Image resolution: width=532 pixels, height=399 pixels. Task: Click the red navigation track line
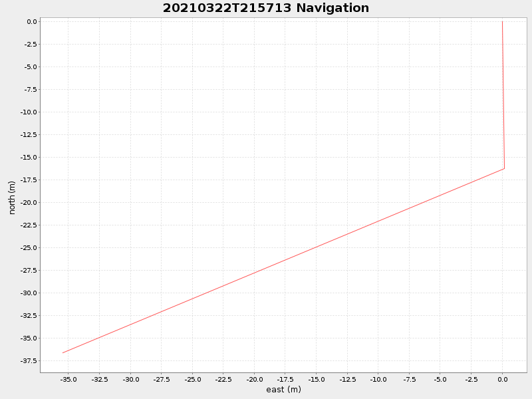pyautogui.click(x=283, y=261)
